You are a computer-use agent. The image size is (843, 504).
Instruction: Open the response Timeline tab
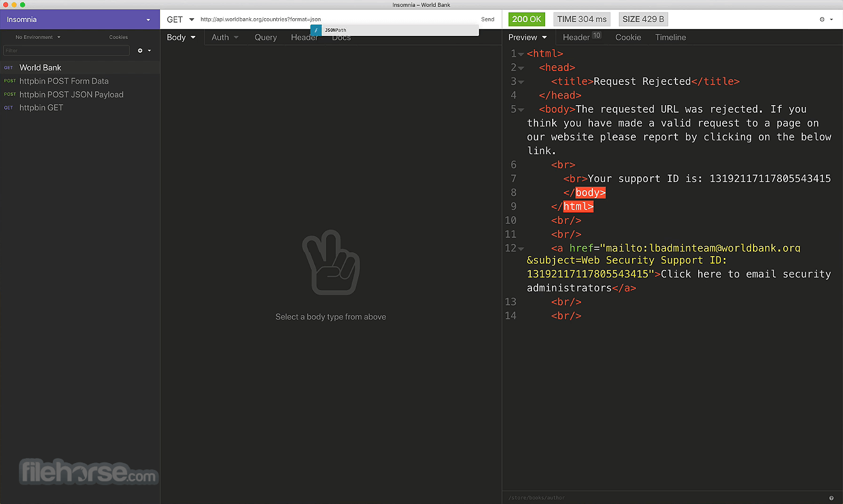pyautogui.click(x=670, y=37)
